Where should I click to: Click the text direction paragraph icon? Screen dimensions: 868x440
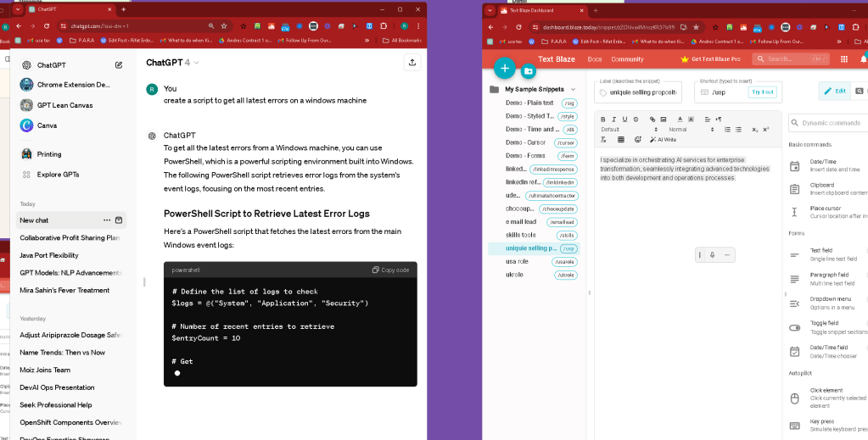pyautogui.click(x=719, y=119)
